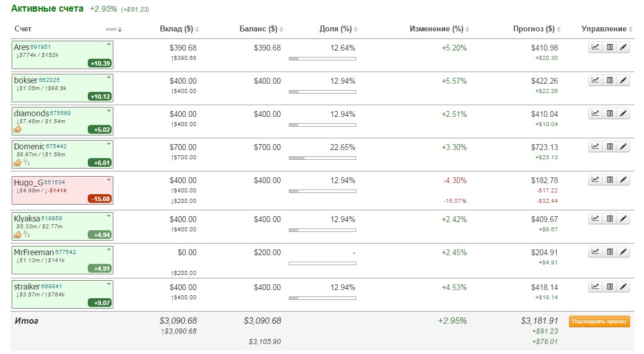Click the share progress bar for Domenic

[x=322, y=158]
